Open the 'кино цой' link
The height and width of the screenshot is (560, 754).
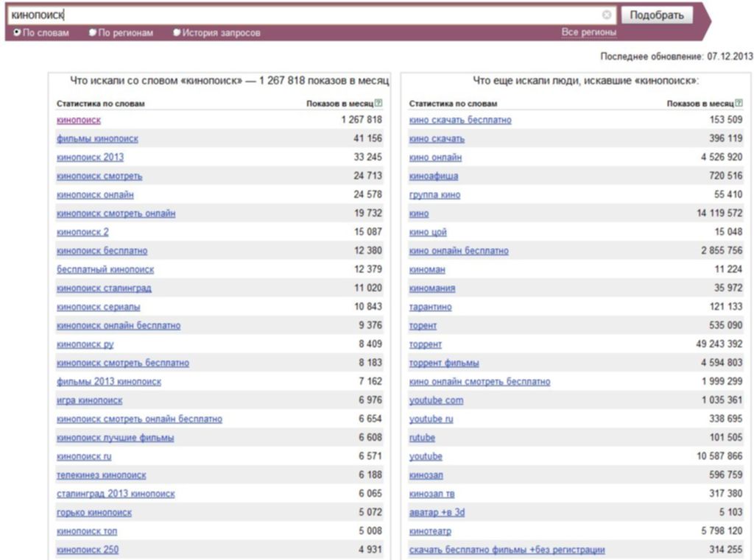(x=428, y=233)
